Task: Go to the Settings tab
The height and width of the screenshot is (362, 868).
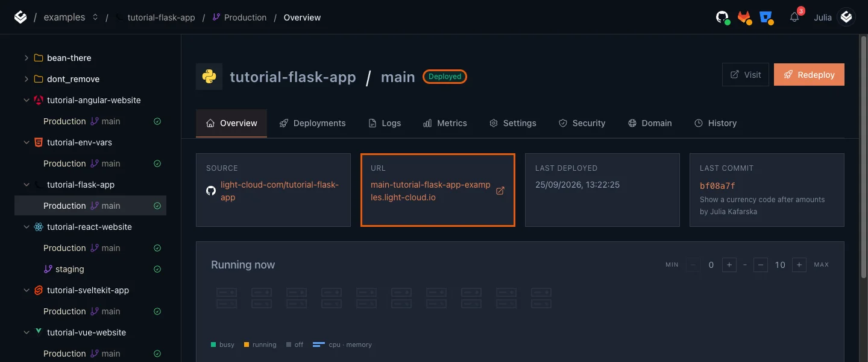Action: (x=512, y=123)
